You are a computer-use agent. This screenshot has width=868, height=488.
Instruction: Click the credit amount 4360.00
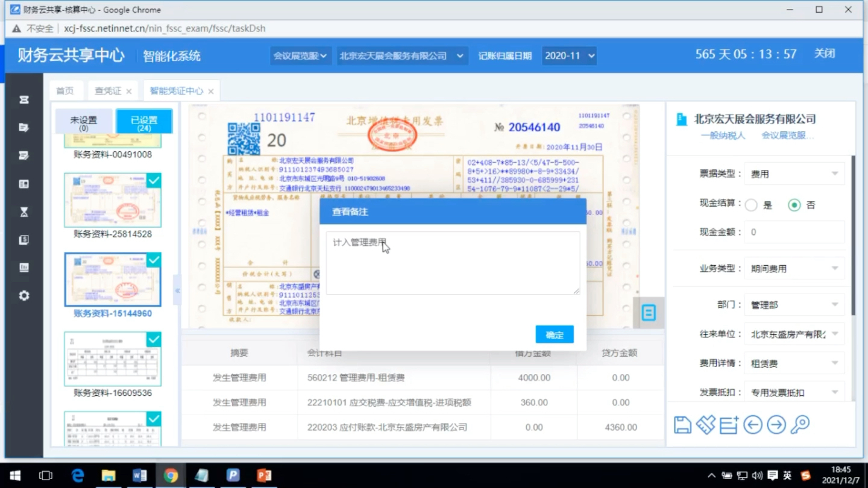click(621, 427)
